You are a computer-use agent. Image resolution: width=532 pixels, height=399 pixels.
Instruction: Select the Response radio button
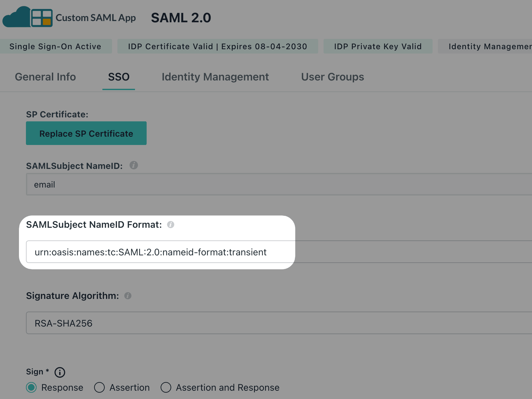pyautogui.click(x=32, y=387)
